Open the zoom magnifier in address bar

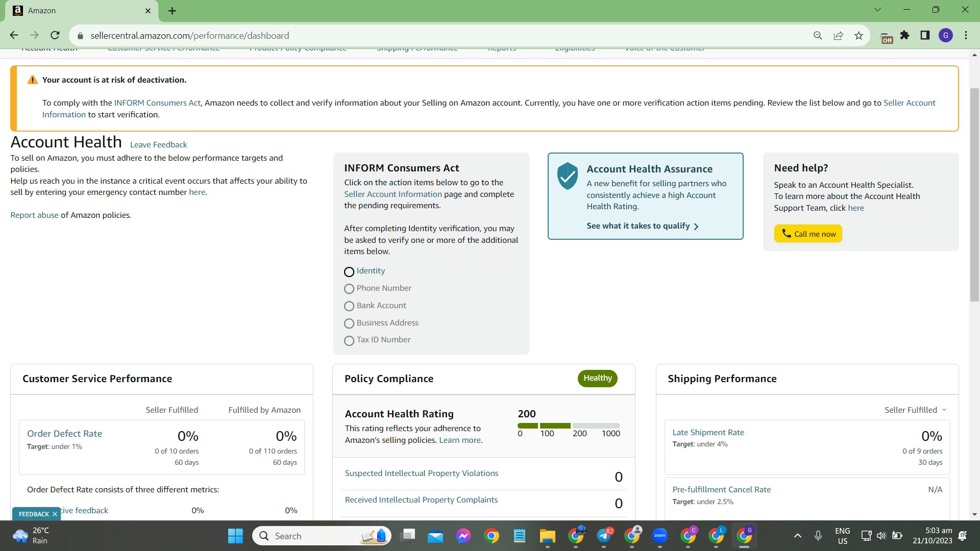(x=818, y=35)
